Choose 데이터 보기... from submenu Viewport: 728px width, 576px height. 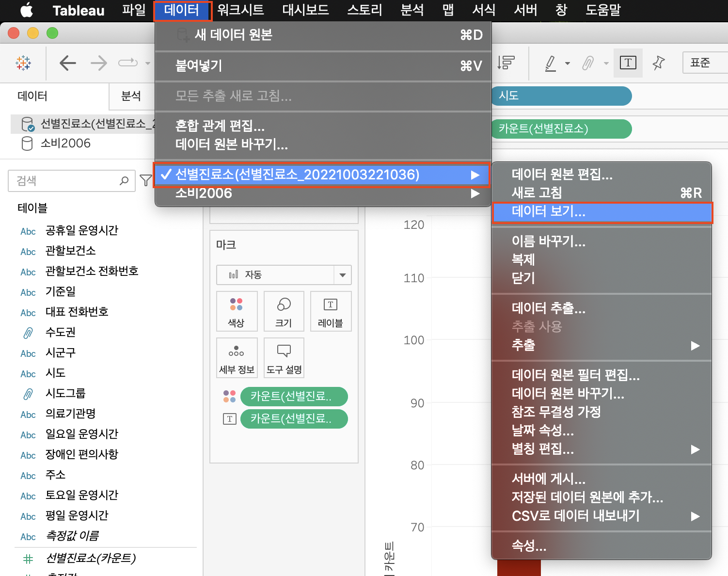point(602,212)
